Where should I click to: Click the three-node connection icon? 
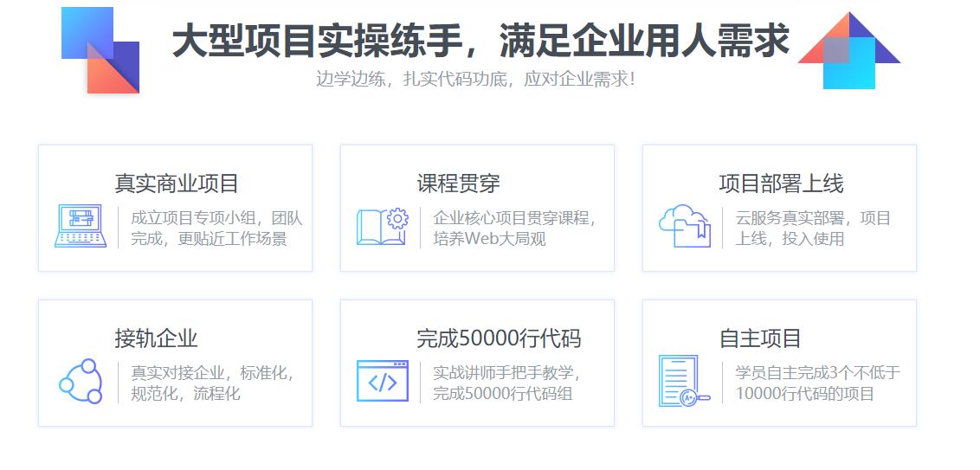coord(81,381)
